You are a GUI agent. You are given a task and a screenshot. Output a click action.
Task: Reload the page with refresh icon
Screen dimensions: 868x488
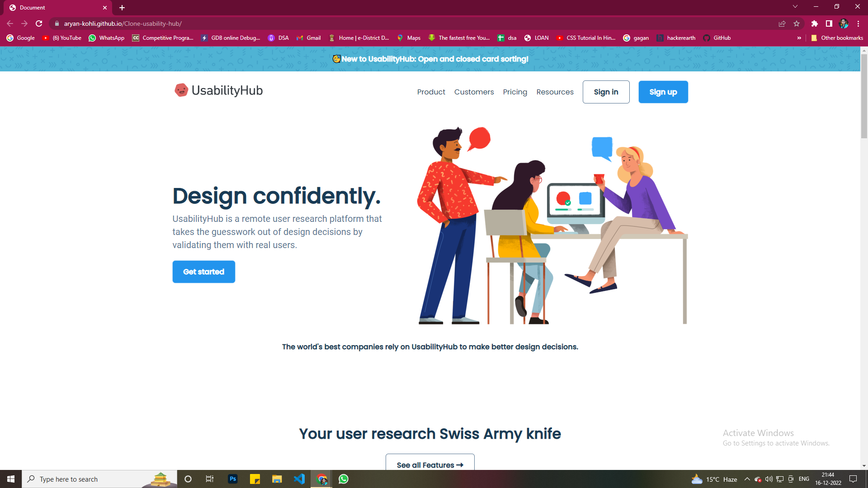39,23
